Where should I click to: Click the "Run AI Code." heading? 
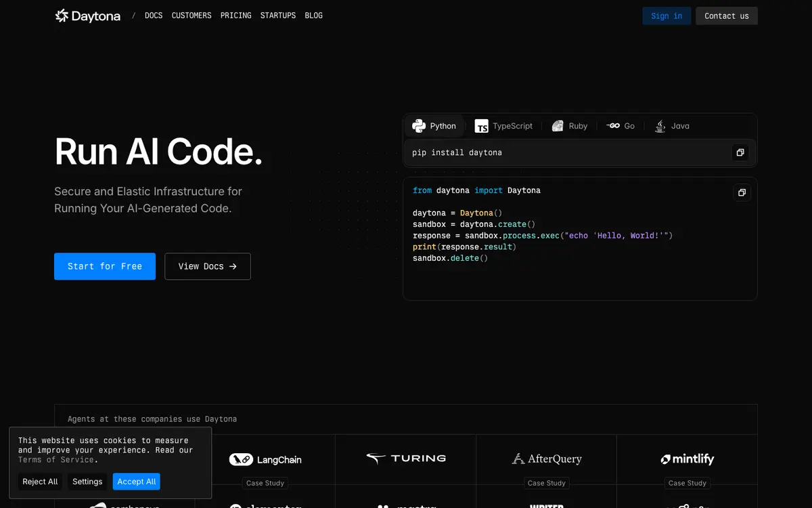158,151
